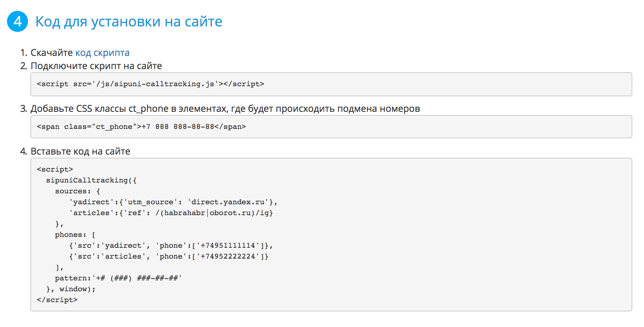This screenshot has width=644, height=327.
Task: Click the step text "Вставьте код на сайте"
Action: pos(80,151)
